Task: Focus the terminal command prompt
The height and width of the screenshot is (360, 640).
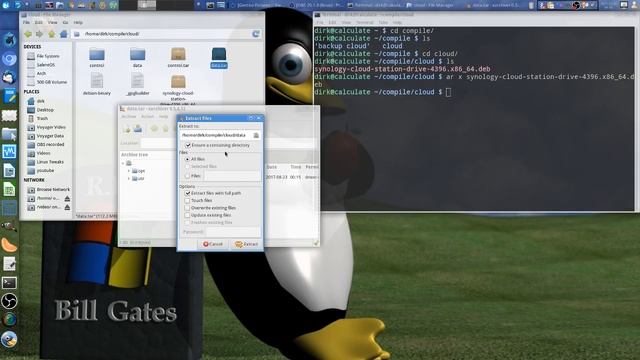Action: point(448,92)
